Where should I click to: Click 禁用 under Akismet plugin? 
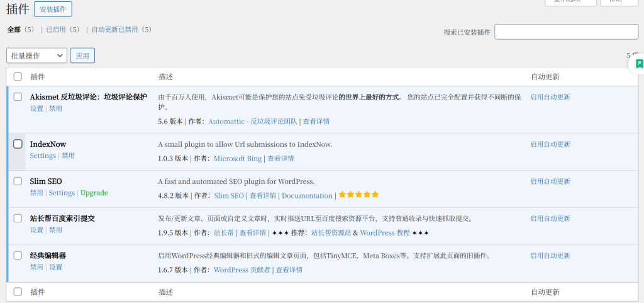55,108
